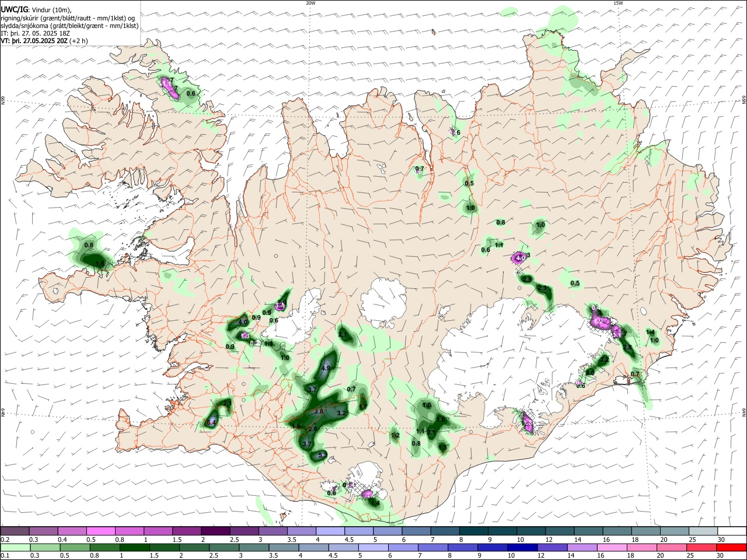The width and height of the screenshot is (747, 560).
Task: Click the header line starting 'rigning/skúrir'
Action: tap(69, 18)
